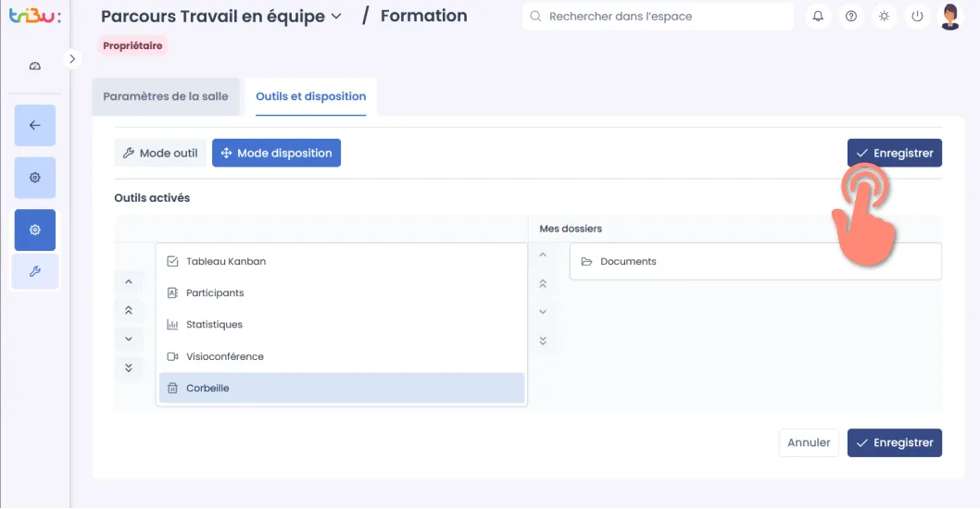Toggle the light theme sun icon

885,17
